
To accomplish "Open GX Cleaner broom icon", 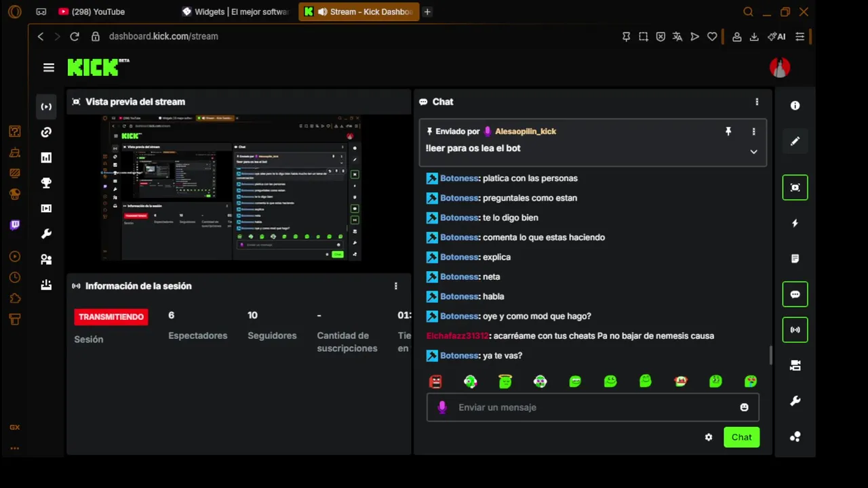I will [14, 153].
